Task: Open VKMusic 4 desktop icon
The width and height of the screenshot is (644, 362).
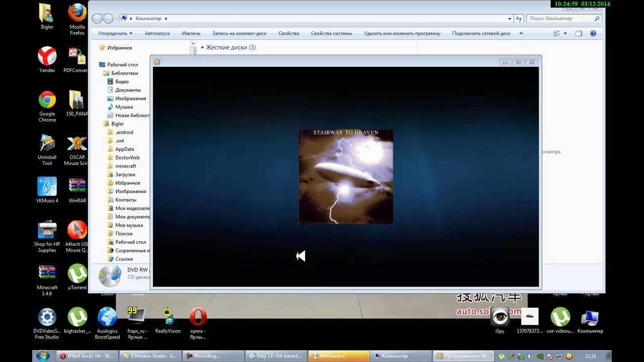Action: coord(47,190)
